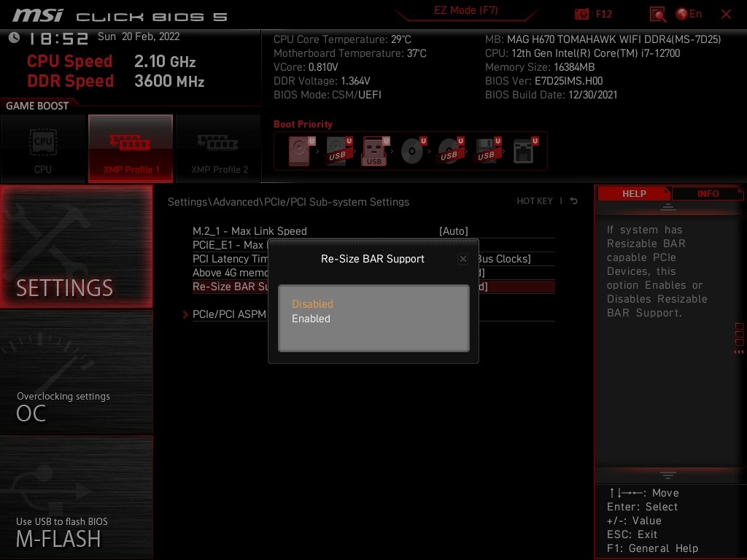Click the date Sun 20 Feb, 2022
The width and height of the screenshot is (747, 560).
[139, 36]
